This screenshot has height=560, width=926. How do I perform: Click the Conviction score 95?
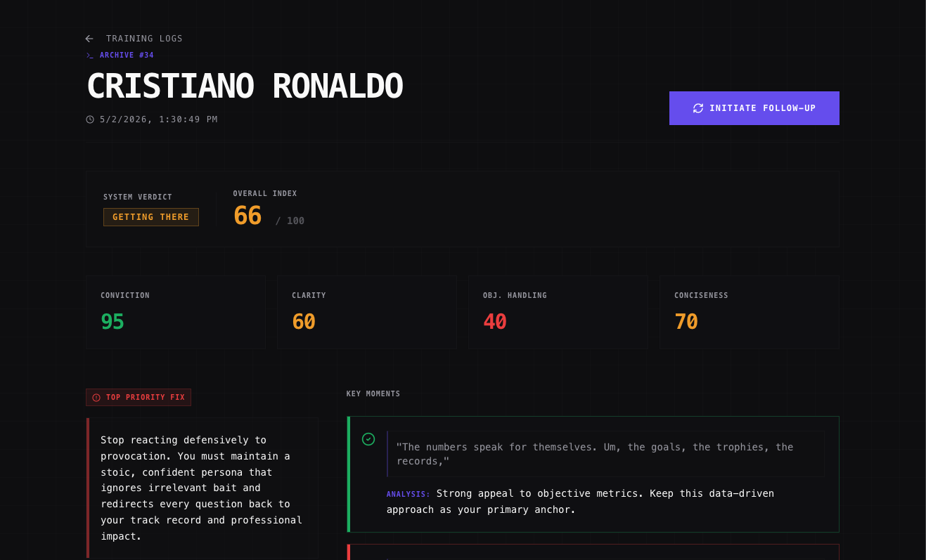click(112, 322)
